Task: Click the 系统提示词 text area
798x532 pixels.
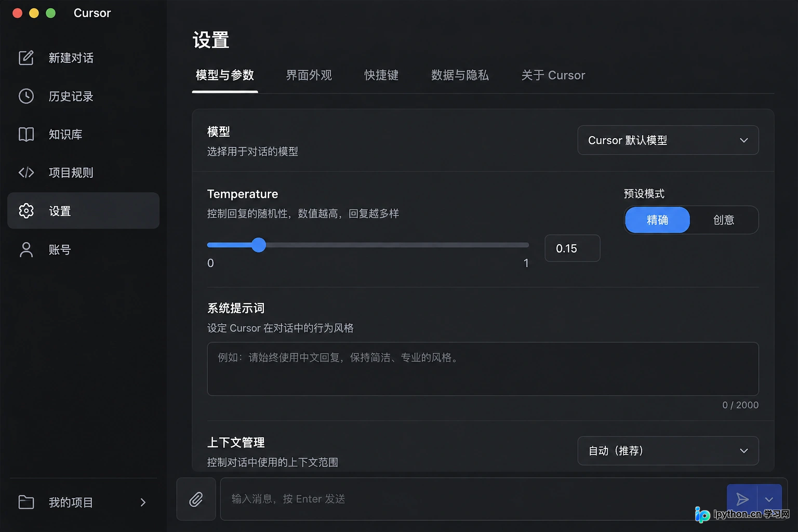Action: coord(483,369)
